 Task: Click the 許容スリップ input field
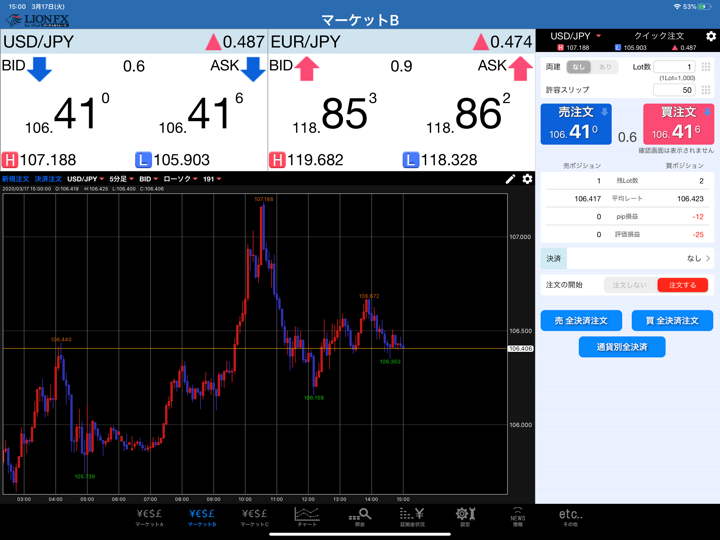click(673, 90)
